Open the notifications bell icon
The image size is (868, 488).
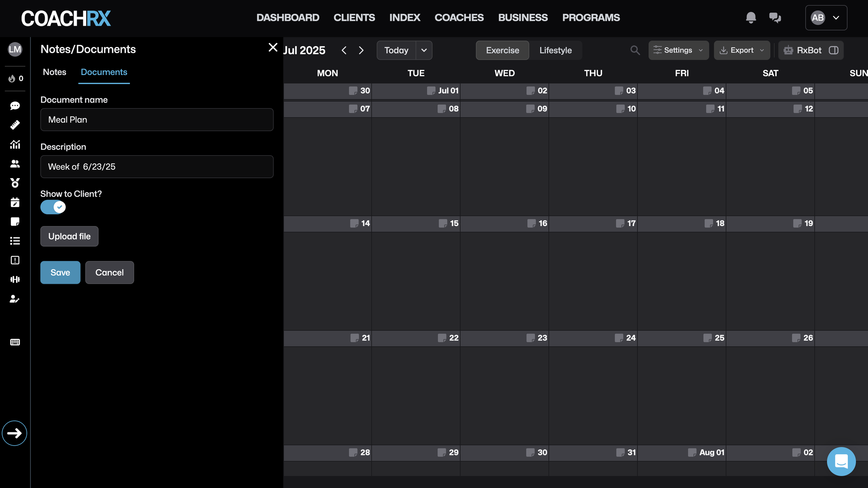pyautogui.click(x=750, y=17)
